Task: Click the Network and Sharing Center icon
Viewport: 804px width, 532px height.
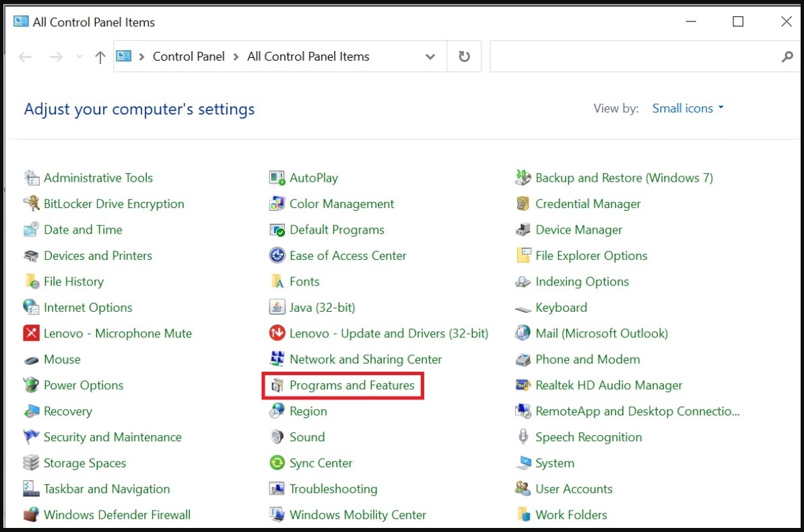Action: tap(277, 359)
